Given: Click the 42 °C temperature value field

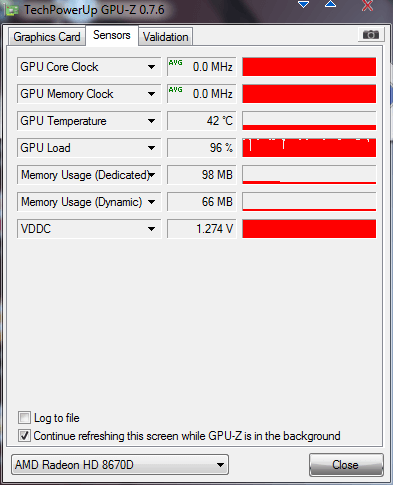Looking at the screenshot, I should pos(202,121).
